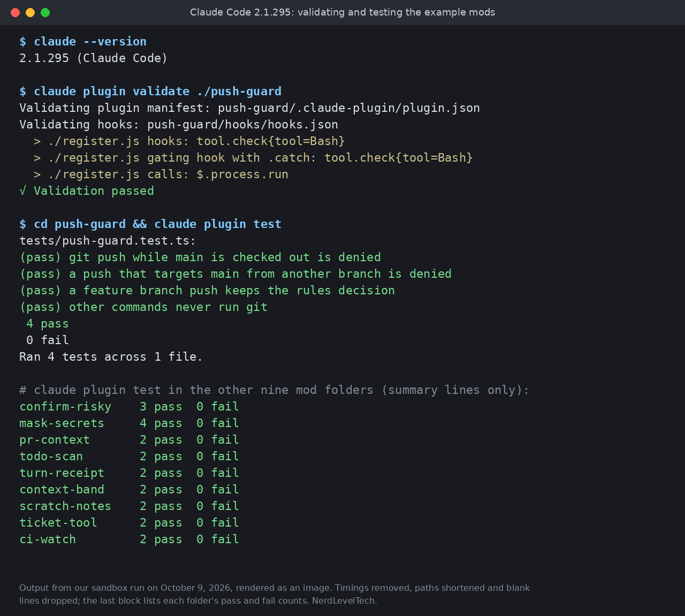This screenshot has width=685, height=616.
Task: Click the 'gating hook with .catch' line
Action: (253, 158)
